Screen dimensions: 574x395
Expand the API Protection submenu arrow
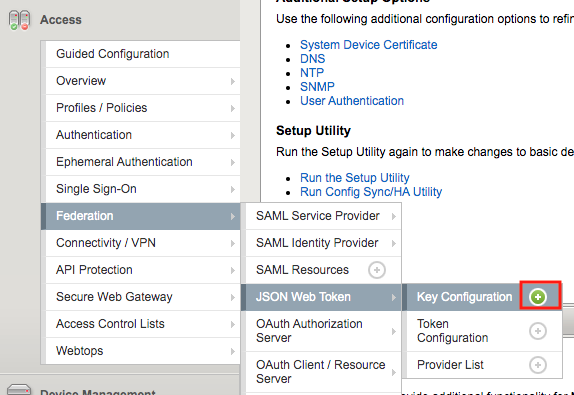click(233, 271)
